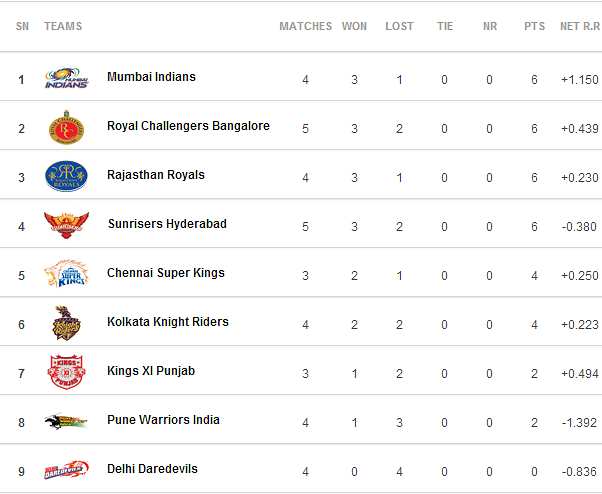The image size is (602, 494).
Task: Click the TEAMS column header
Action: point(63,26)
